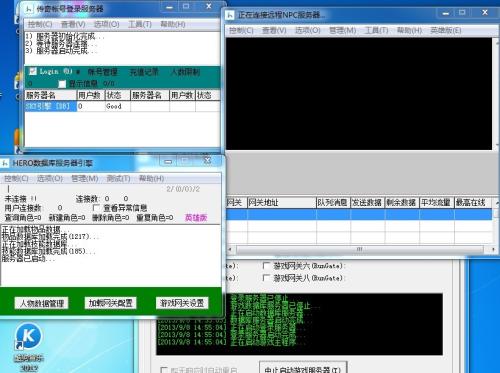
Task: Toggle the Login checkbox in the teal bar
Action: [x=33, y=71]
